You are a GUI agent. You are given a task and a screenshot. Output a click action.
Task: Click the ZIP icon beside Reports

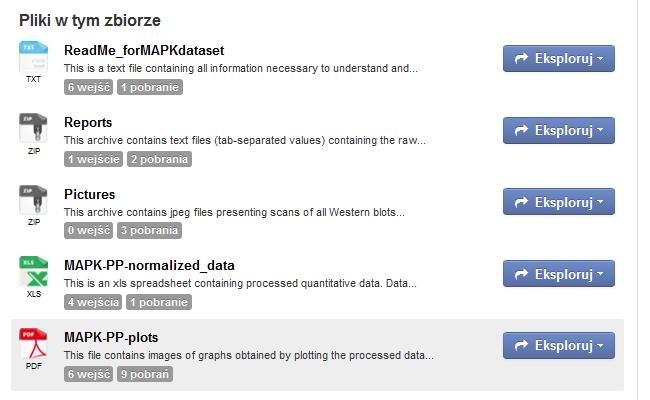point(33,129)
